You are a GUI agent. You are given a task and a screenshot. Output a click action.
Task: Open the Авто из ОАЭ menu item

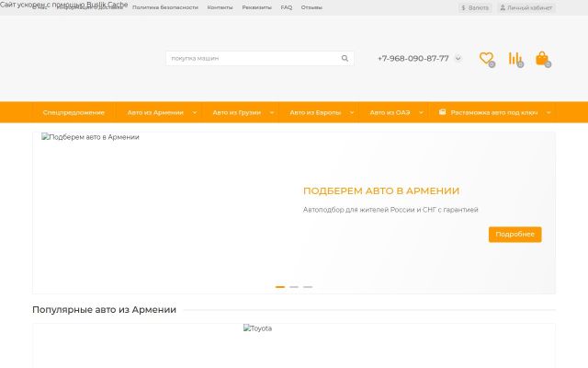pyautogui.click(x=390, y=112)
